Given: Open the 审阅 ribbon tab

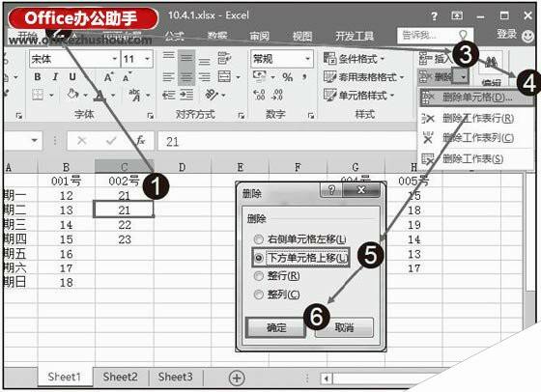Looking at the screenshot, I should pyautogui.click(x=260, y=36).
